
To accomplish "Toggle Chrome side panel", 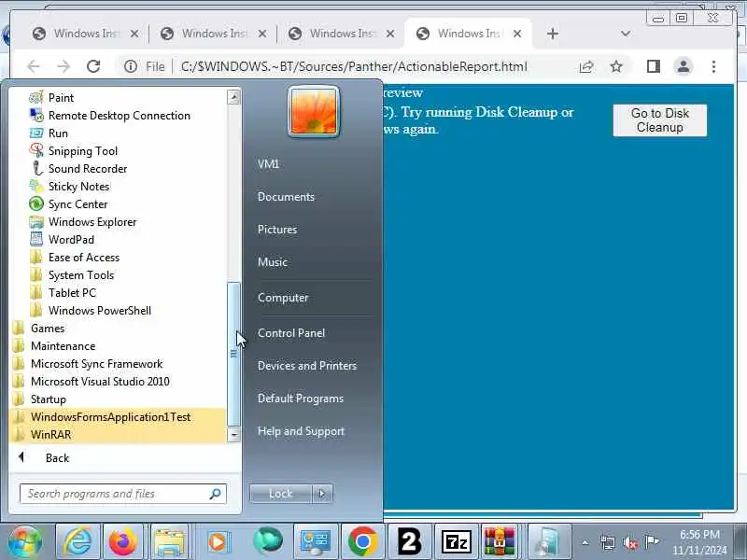I will (653, 66).
